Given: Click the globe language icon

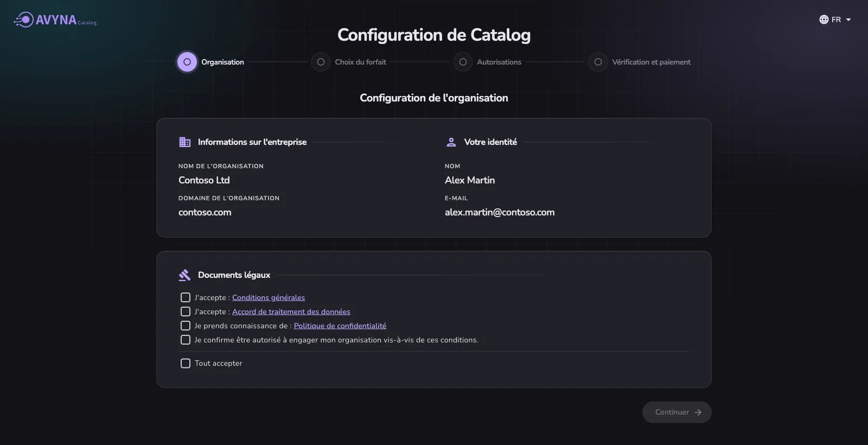Looking at the screenshot, I should coord(824,20).
